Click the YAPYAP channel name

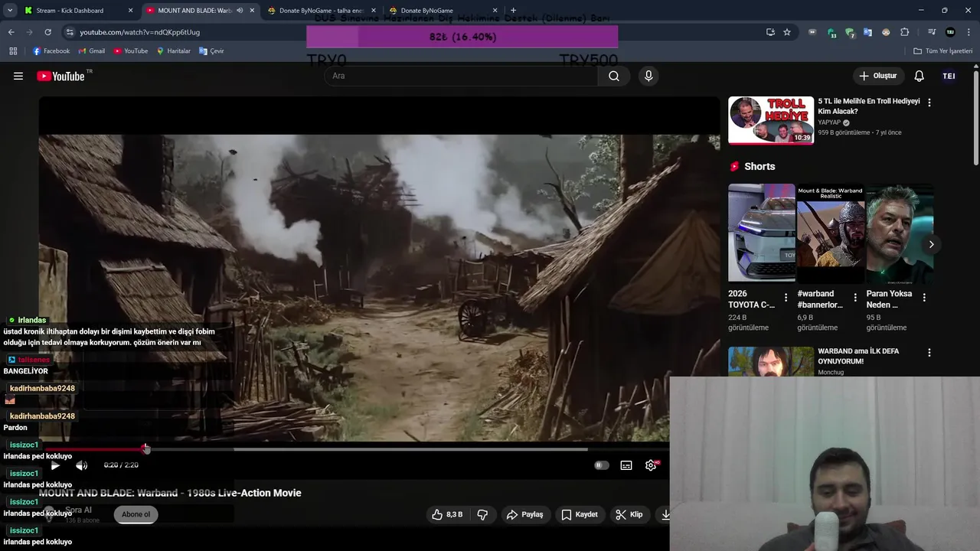829,122
